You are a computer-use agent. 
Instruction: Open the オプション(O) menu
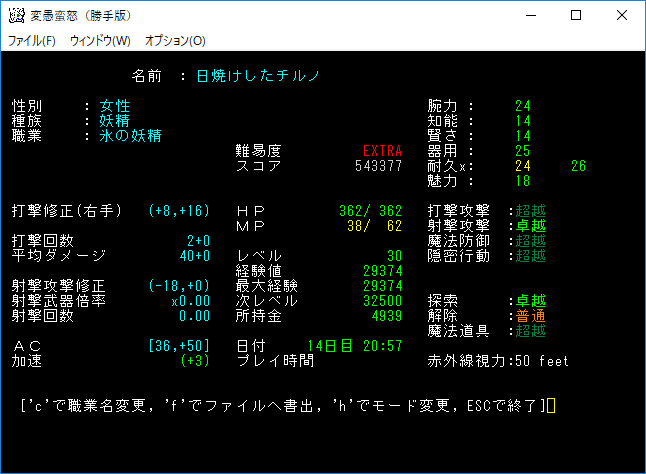[175, 41]
